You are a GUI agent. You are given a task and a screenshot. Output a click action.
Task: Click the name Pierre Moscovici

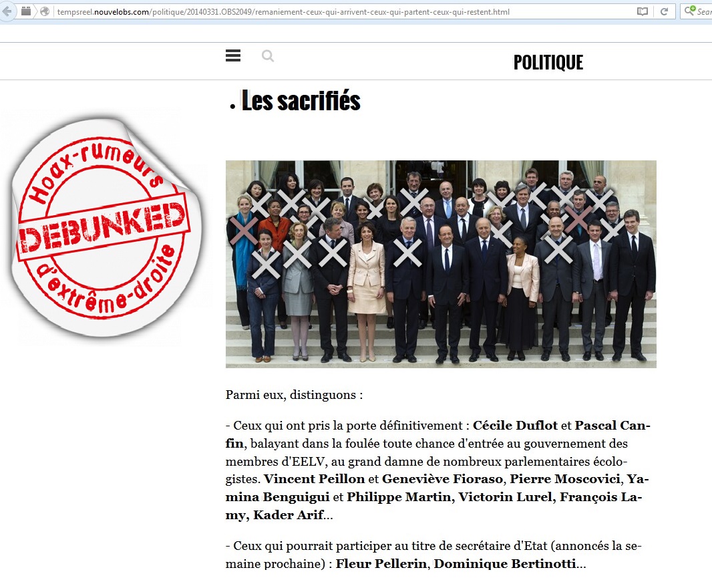(565, 479)
